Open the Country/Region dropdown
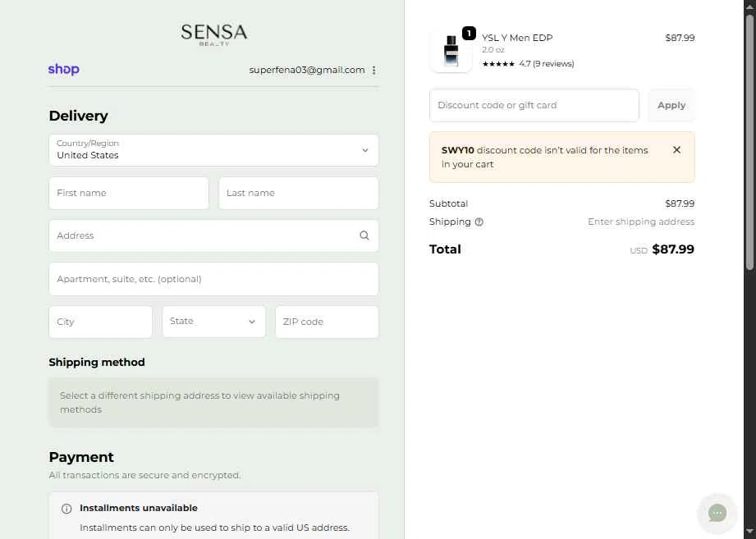 [x=213, y=150]
